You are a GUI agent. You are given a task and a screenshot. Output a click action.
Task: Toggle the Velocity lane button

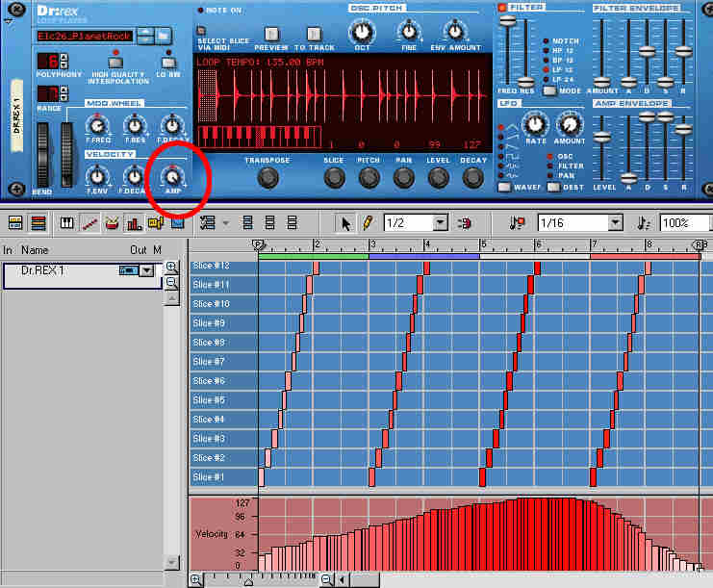point(134,223)
